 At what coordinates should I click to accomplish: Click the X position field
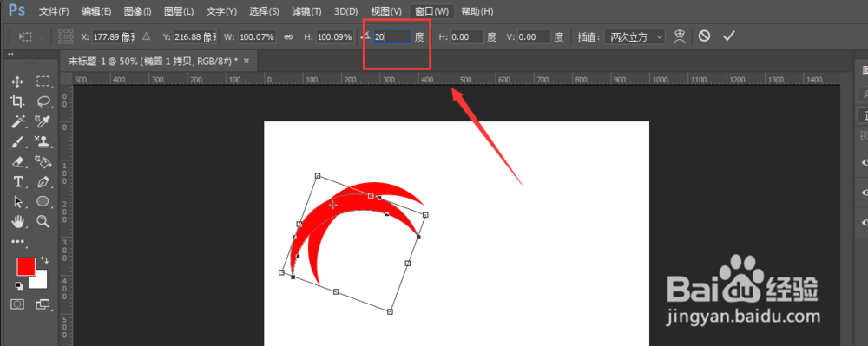[114, 37]
